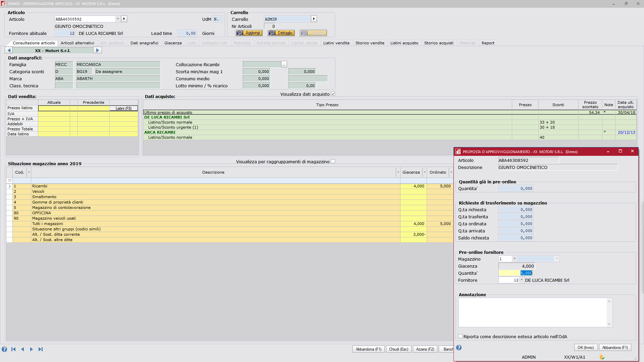This screenshot has height=362, width=644.
Task: Open Listini acquisto tab
Action: point(404,43)
